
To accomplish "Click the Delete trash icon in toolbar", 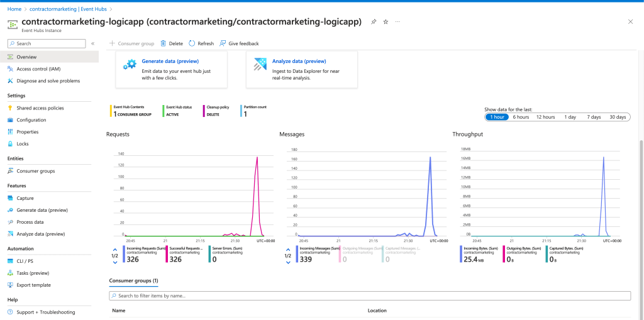I will click(x=163, y=43).
